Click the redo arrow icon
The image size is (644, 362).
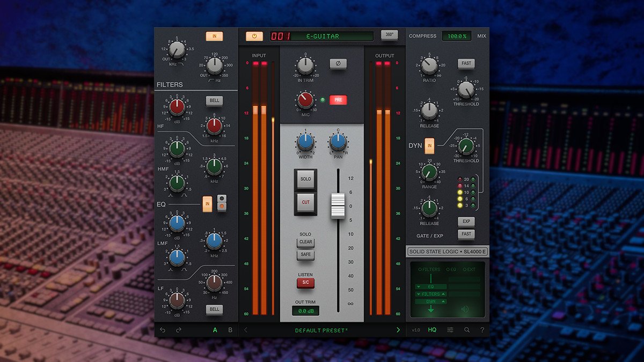[x=178, y=330]
